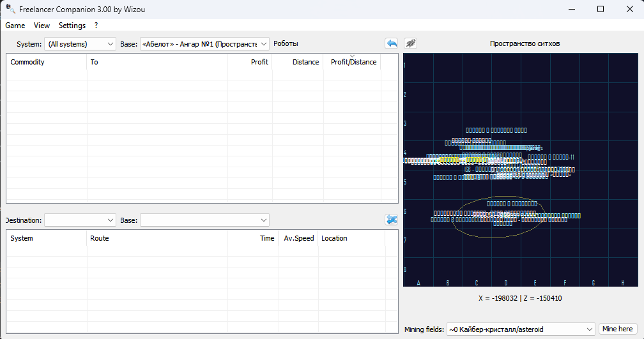Click the ship icon above the map
This screenshot has height=339, width=644.
pos(410,43)
